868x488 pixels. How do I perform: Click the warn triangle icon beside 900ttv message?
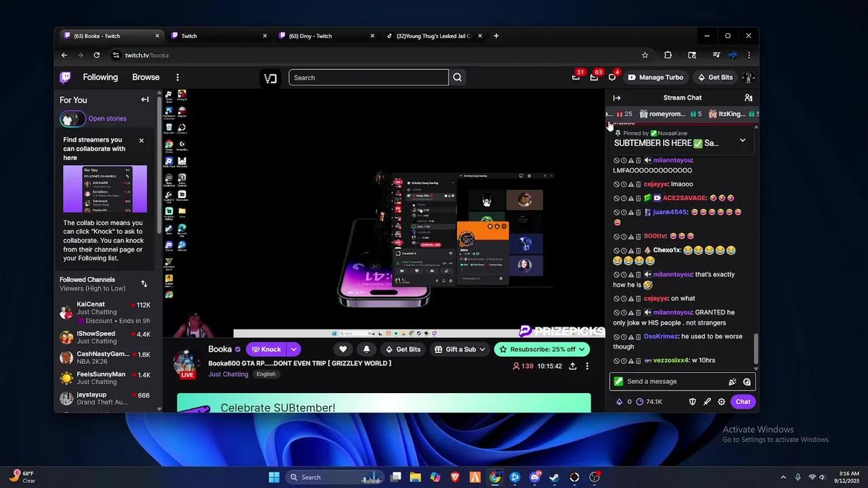tap(631, 237)
